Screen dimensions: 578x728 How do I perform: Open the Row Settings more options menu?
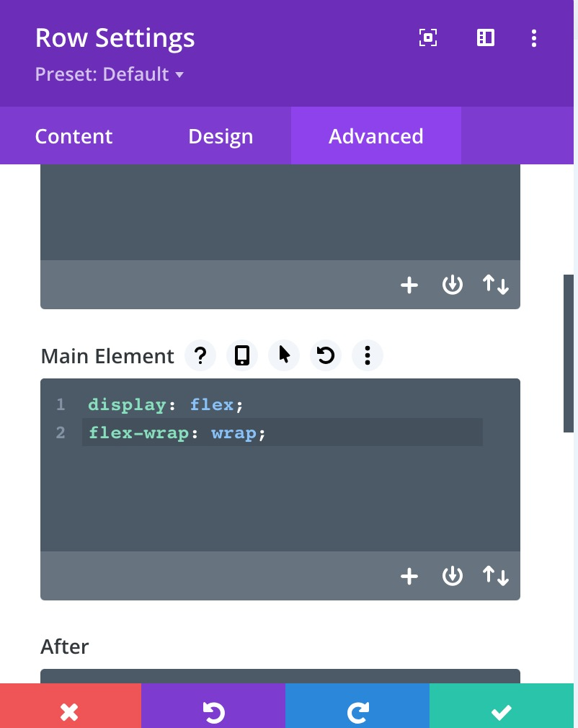pyautogui.click(x=534, y=38)
